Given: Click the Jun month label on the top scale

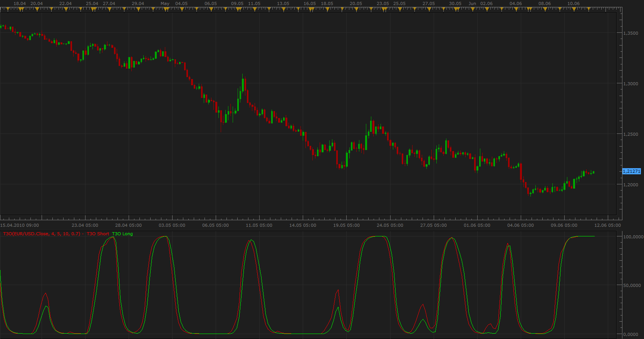Looking at the screenshot, I should coord(472,3).
